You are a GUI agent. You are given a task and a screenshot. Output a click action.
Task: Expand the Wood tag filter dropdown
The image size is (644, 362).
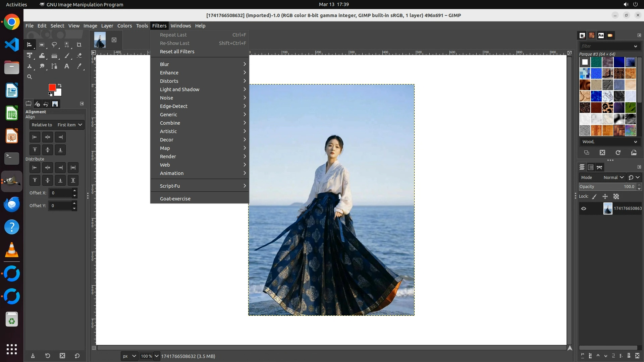tap(635, 142)
